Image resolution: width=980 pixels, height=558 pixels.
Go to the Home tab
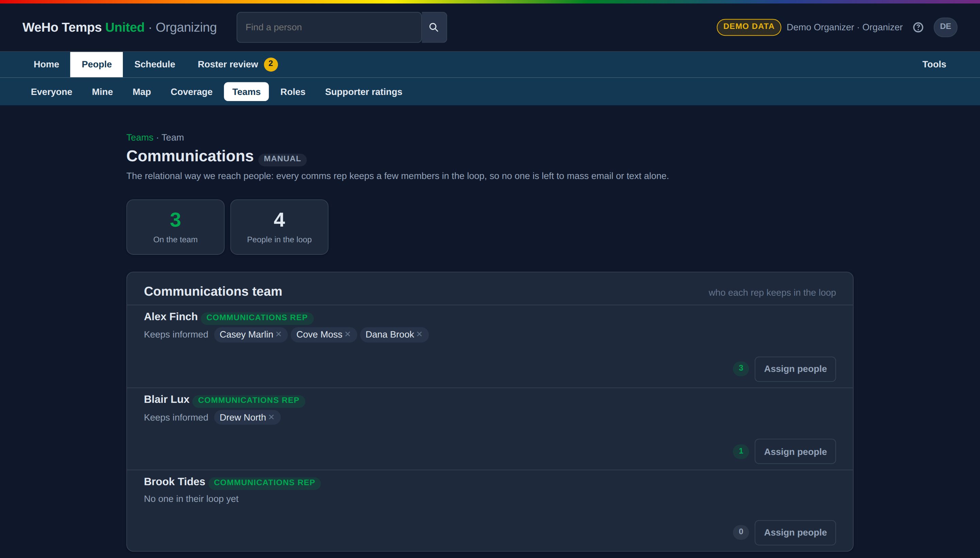click(46, 64)
